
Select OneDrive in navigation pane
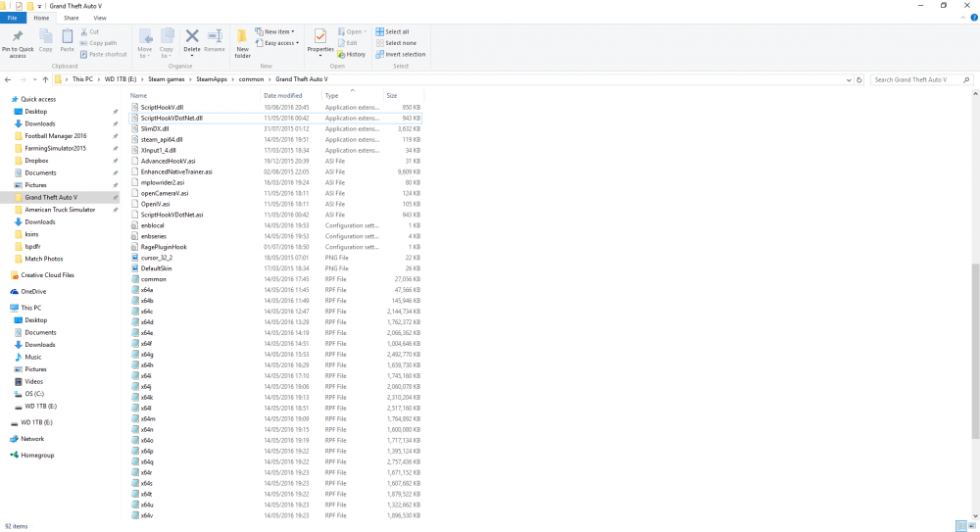33,291
